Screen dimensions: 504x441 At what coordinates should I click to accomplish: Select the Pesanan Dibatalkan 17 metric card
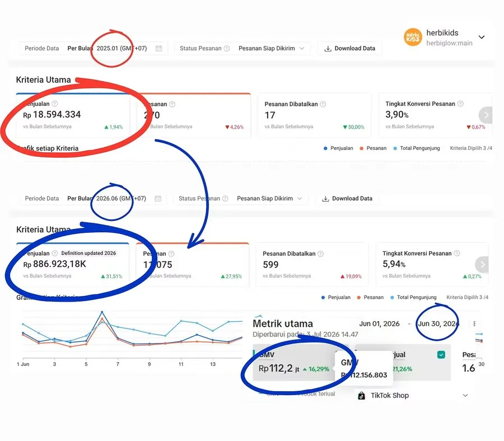click(x=314, y=115)
